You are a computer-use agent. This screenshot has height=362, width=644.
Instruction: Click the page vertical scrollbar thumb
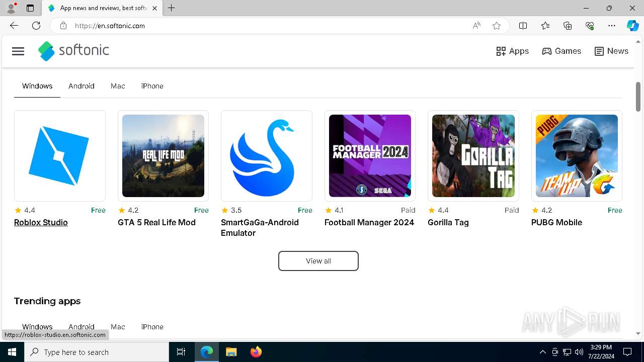(x=638, y=97)
